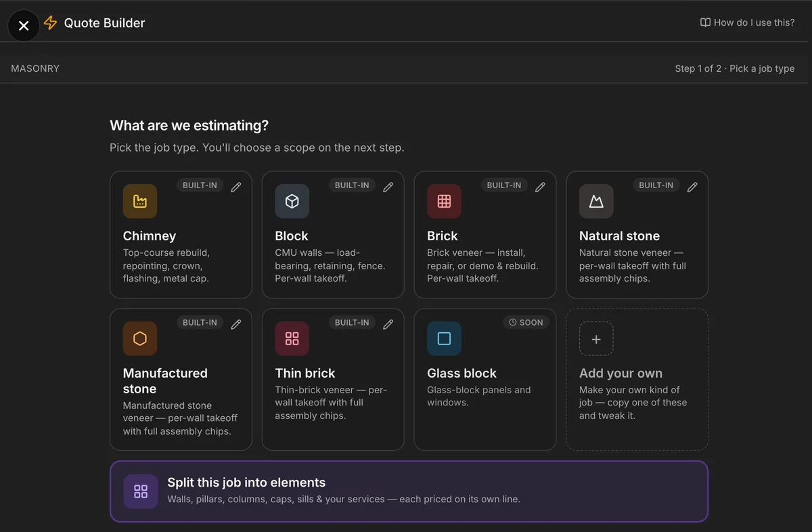Click the SOON badge on Glass block
The image size is (812, 532).
point(526,322)
